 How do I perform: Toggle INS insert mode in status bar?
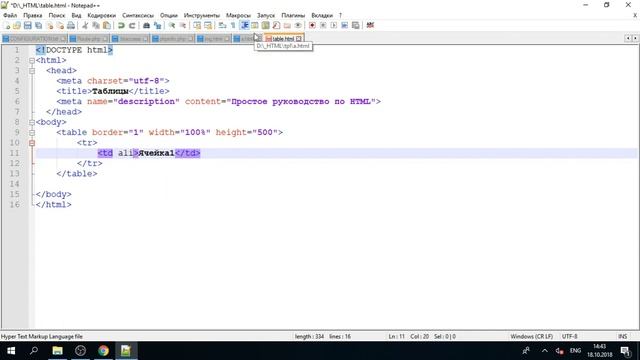622,337
